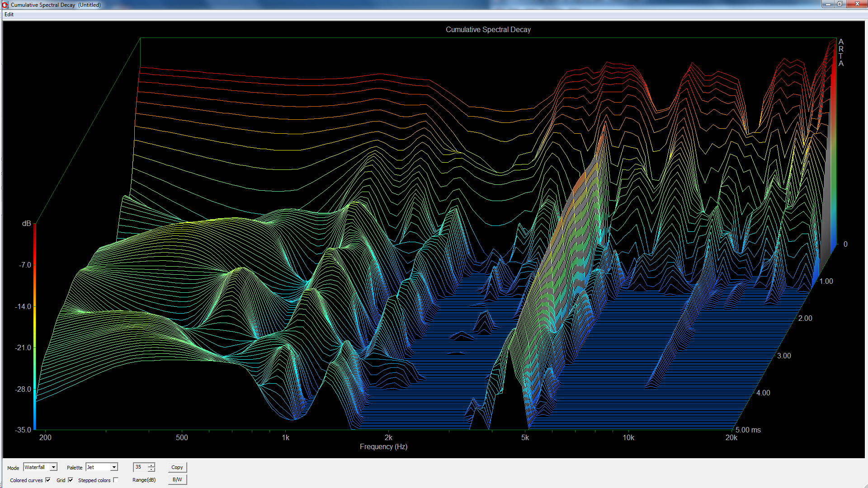Click the restore-down window icon
The image size is (868, 488).
(840, 4)
